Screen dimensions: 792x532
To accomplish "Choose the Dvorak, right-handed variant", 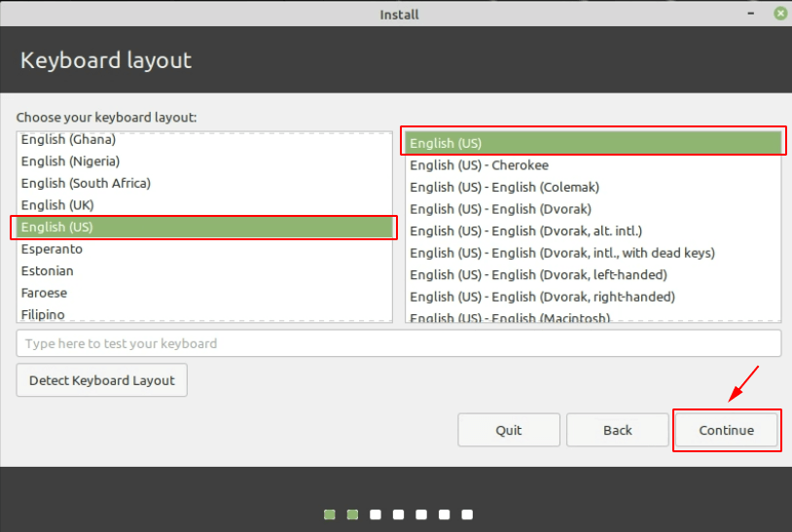I will pos(593,298).
